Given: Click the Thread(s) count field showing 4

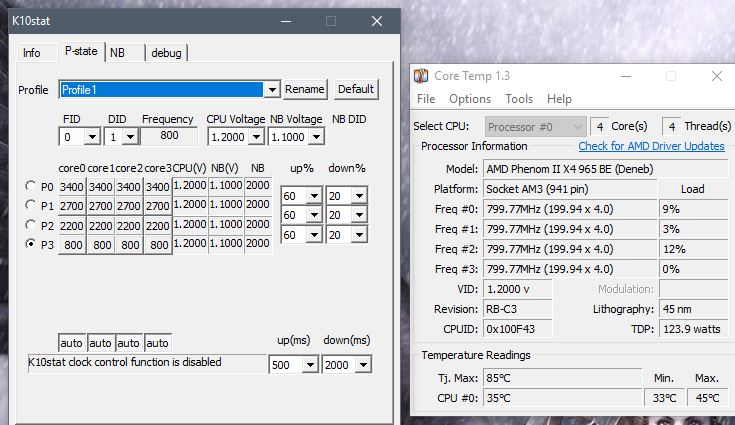Looking at the screenshot, I should 671,127.
